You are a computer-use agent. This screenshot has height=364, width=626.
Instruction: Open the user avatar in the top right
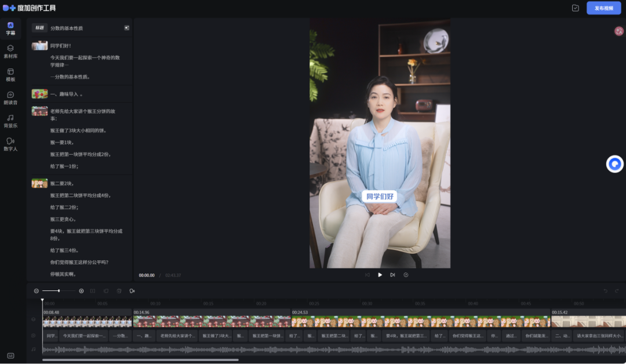(619, 31)
